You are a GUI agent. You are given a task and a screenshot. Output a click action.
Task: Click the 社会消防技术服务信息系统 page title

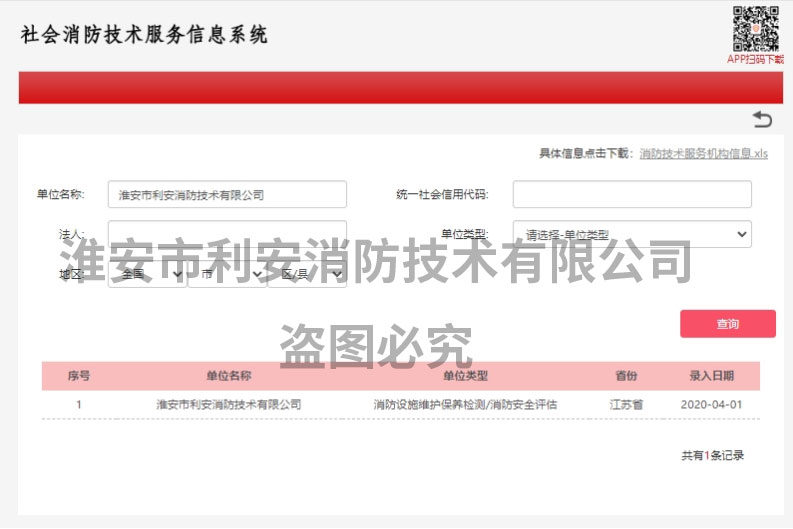click(x=144, y=35)
